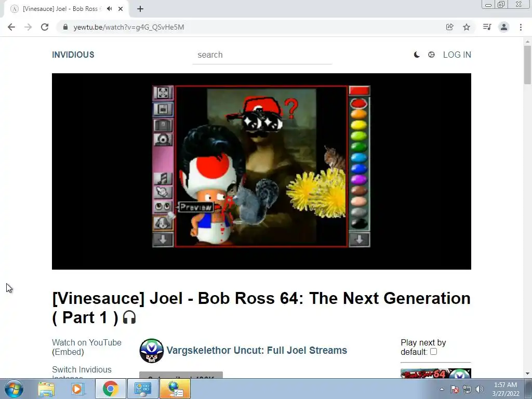Viewport: 532px width, 399px height.
Task: Open the Embed link
Action: (x=68, y=352)
